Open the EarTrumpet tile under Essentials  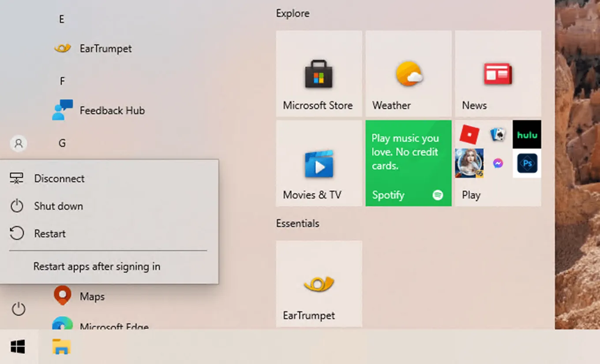point(319,284)
